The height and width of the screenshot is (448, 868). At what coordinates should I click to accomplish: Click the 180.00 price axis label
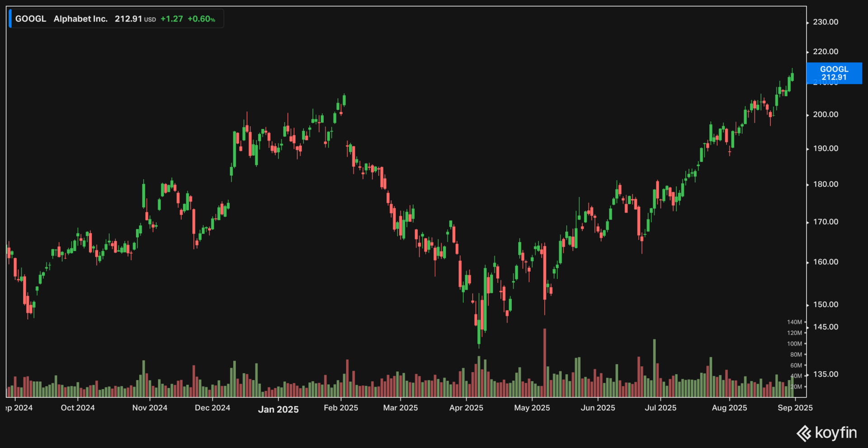(826, 184)
